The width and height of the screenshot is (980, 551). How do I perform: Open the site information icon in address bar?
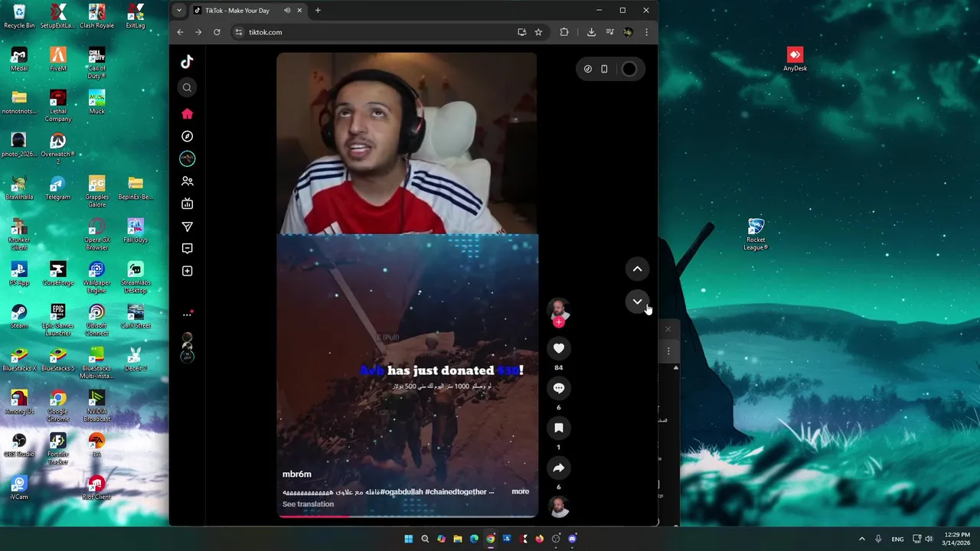click(x=239, y=32)
